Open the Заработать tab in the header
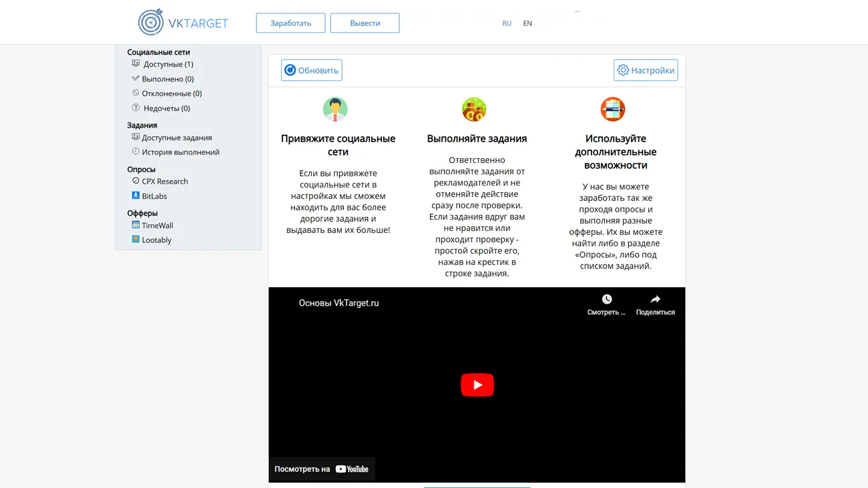This screenshot has height=488, width=868. click(290, 23)
